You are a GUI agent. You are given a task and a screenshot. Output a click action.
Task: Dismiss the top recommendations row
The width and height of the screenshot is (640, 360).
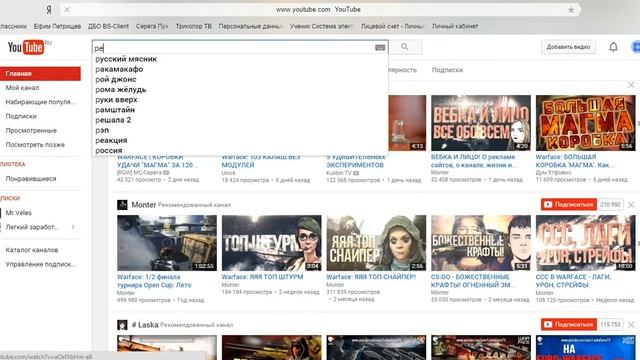(x=631, y=84)
